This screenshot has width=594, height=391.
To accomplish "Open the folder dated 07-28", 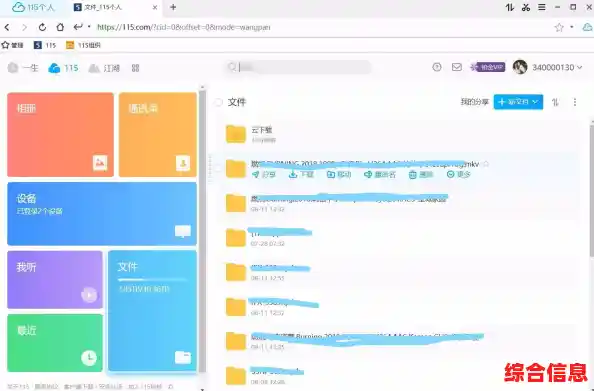I will click(x=236, y=238).
